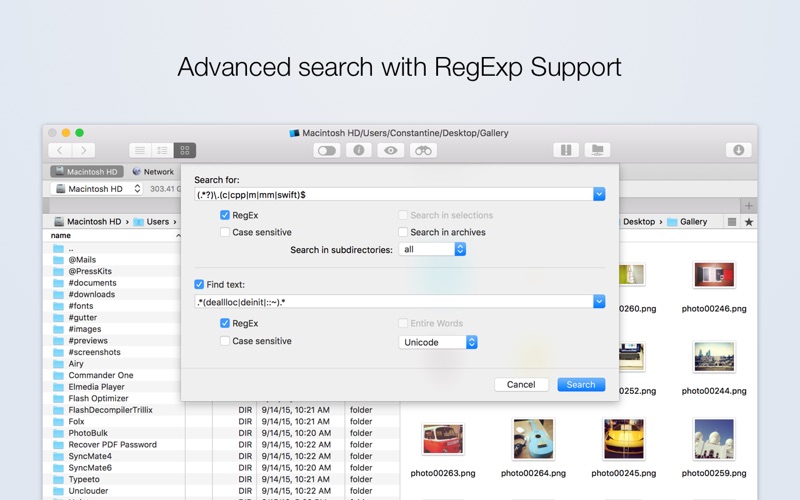Screen dimensions: 800x500
Task: Select photo00246.png thumbnail
Action: click(714, 276)
